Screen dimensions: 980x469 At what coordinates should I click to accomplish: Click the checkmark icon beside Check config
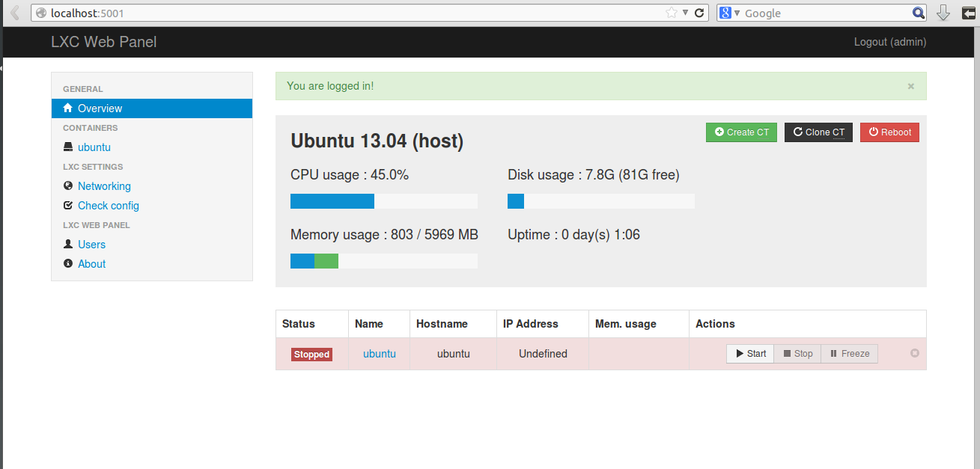coord(68,205)
